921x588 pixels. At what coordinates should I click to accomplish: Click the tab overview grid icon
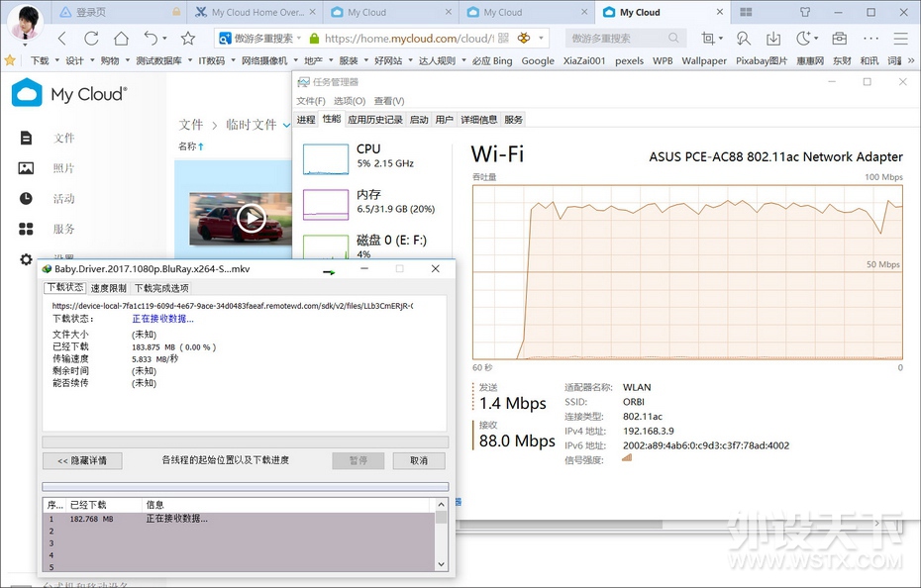click(x=746, y=12)
